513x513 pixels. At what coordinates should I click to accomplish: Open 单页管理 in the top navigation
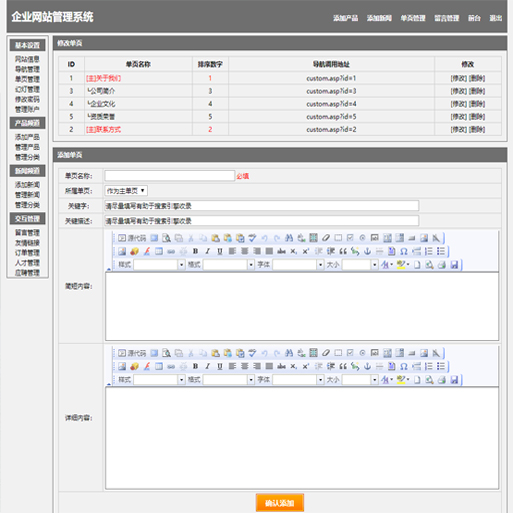pos(413,18)
